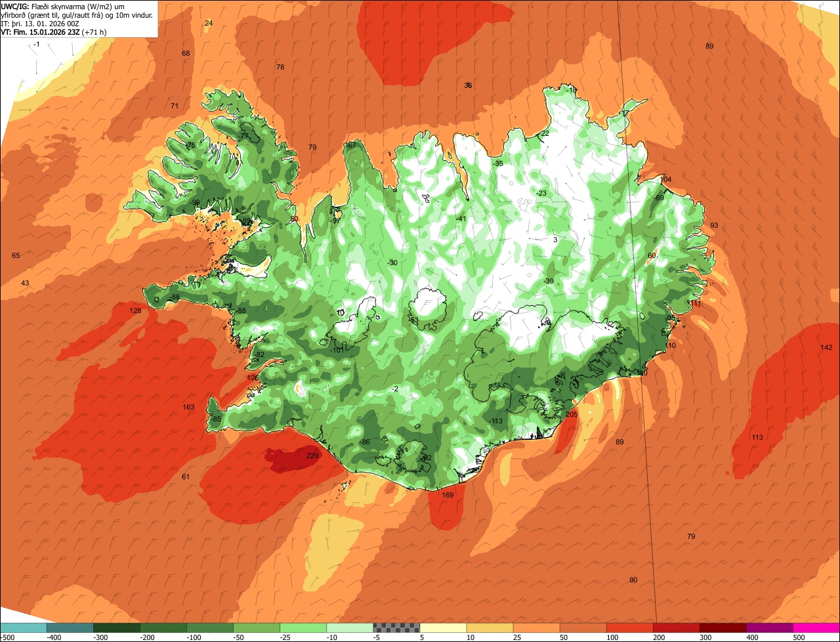
Task: Click the value -67 on the north peninsula
Action: click(x=351, y=145)
